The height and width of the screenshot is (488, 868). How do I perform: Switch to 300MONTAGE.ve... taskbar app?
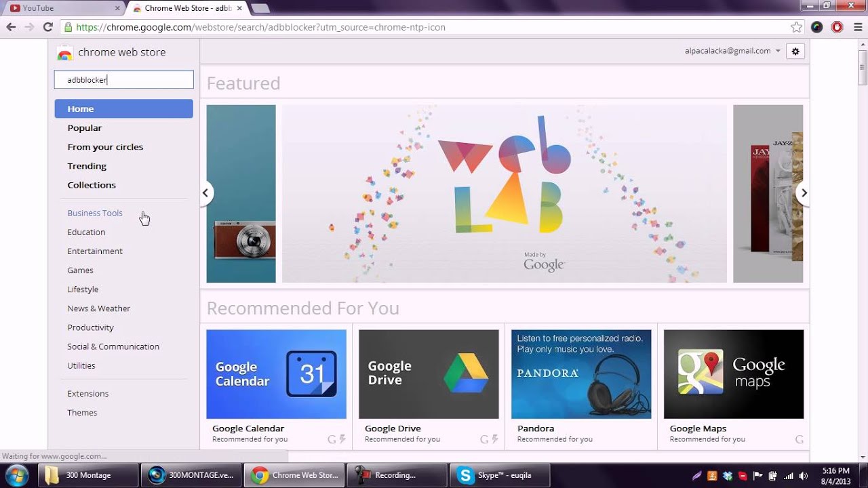[x=191, y=475]
